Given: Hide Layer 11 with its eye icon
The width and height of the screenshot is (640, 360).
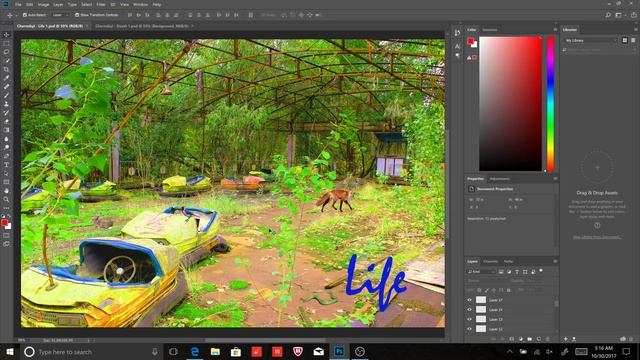Looking at the screenshot, I should 469,329.
